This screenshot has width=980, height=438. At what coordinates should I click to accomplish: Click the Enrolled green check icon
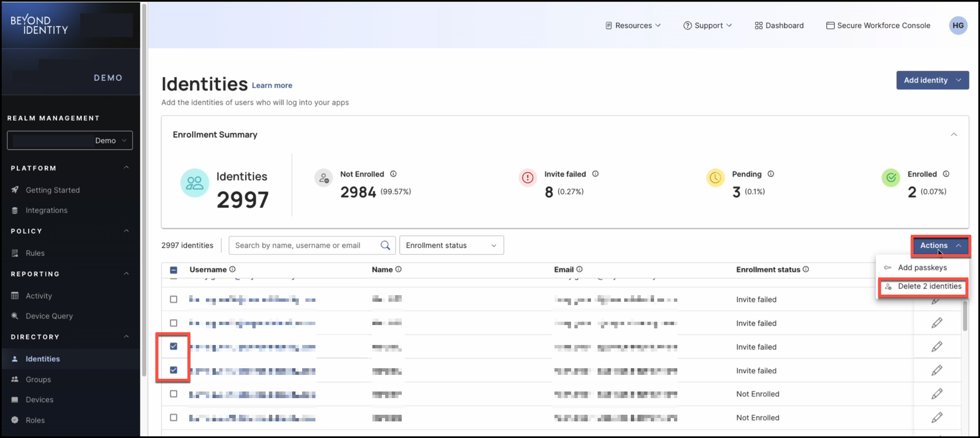pyautogui.click(x=891, y=178)
